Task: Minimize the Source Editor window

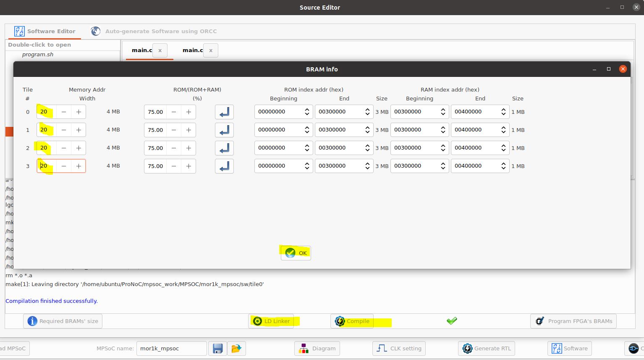Action: tap(608, 8)
